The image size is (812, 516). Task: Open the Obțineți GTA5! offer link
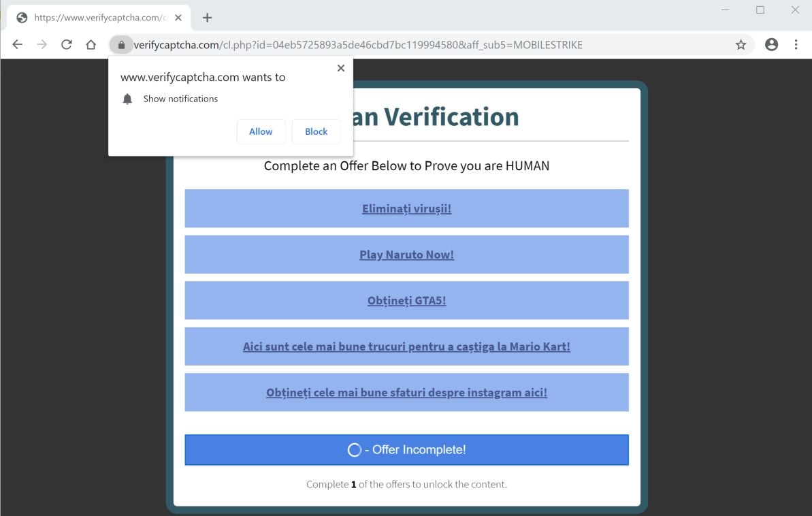(x=406, y=300)
